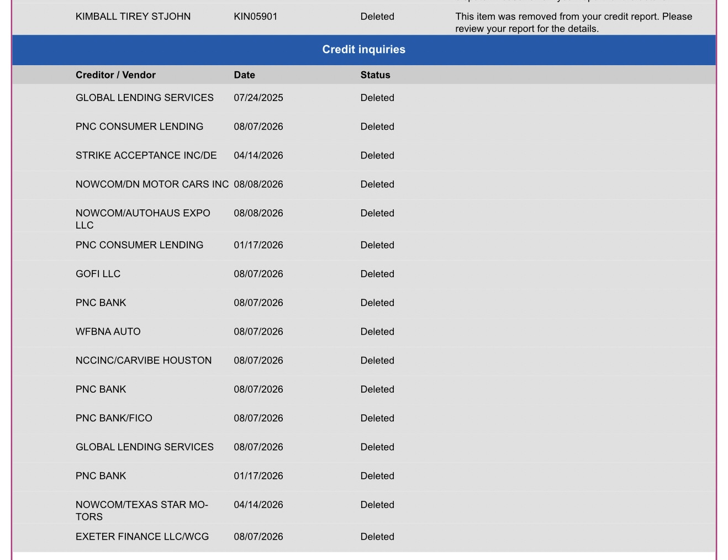Screen dimensions: 728x560
Task: Select the name "KIMBALL TIREY STJOHN"
Action: click(x=133, y=17)
